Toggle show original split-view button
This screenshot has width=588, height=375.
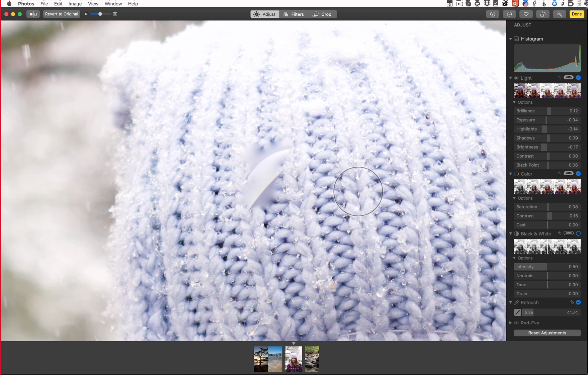(x=33, y=14)
